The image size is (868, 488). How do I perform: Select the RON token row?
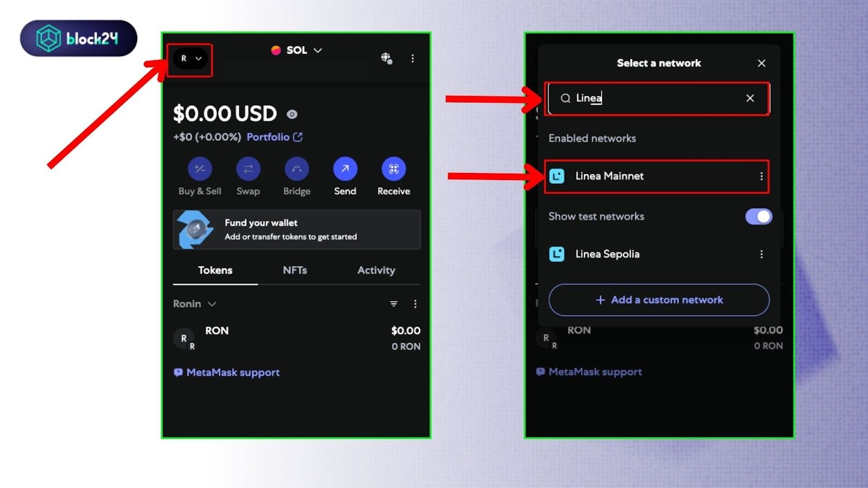pyautogui.click(x=297, y=338)
